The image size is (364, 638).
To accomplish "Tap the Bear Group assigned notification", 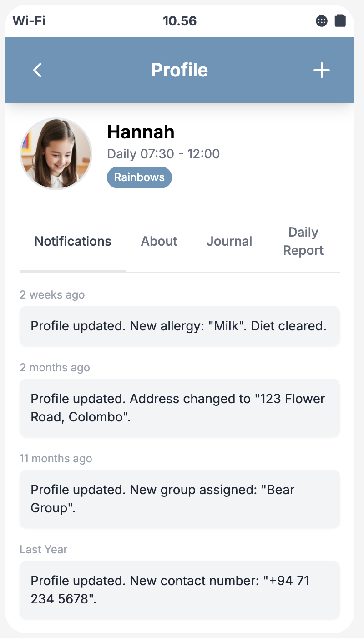I will coord(180,499).
